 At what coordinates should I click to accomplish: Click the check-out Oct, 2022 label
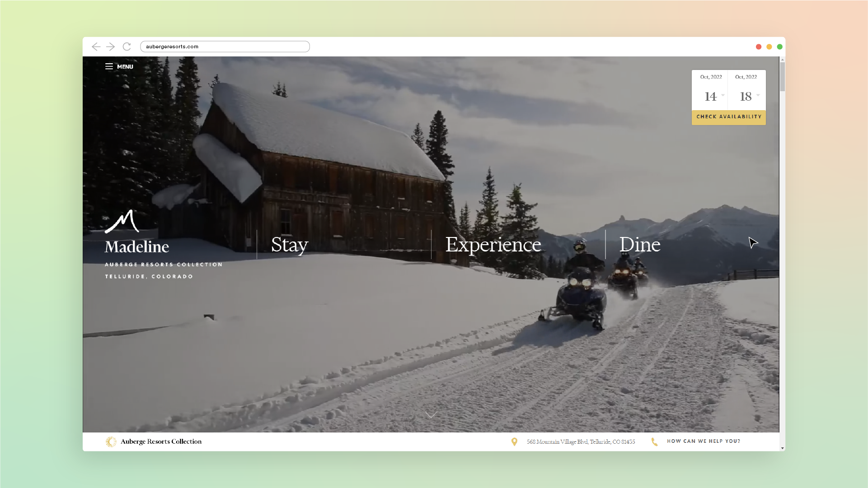[x=746, y=77]
